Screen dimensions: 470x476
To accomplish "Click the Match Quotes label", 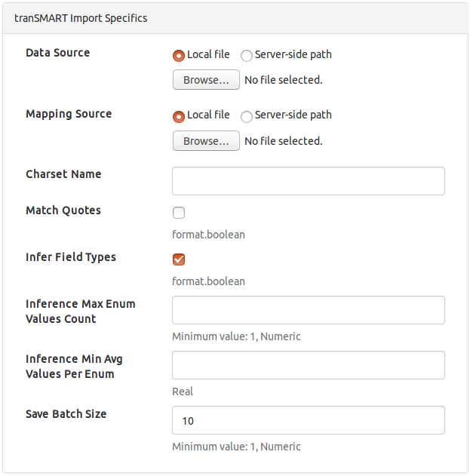I will (63, 210).
